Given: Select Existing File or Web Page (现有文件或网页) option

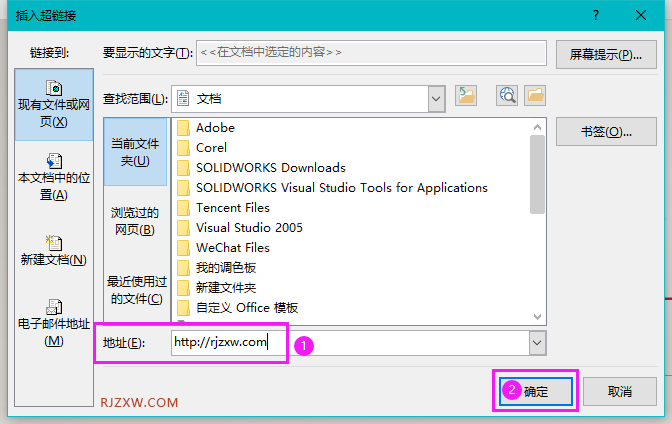Looking at the screenshot, I should pos(54,105).
